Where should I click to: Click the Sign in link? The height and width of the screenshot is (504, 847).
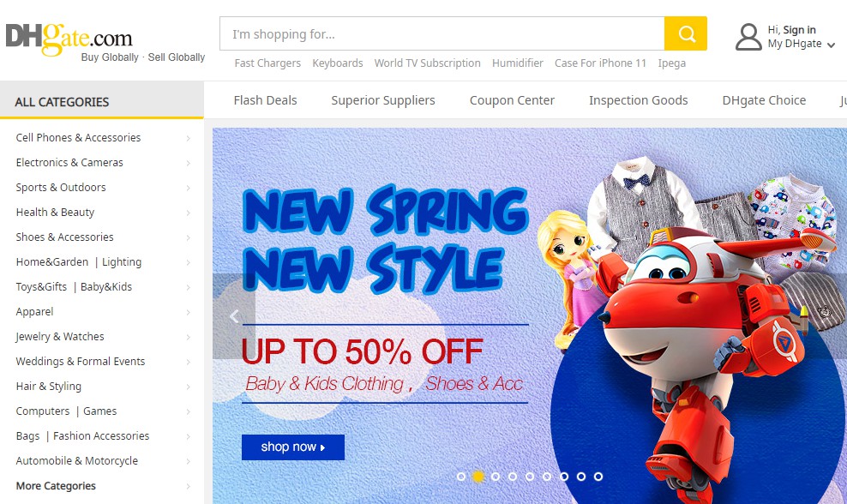(799, 30)
